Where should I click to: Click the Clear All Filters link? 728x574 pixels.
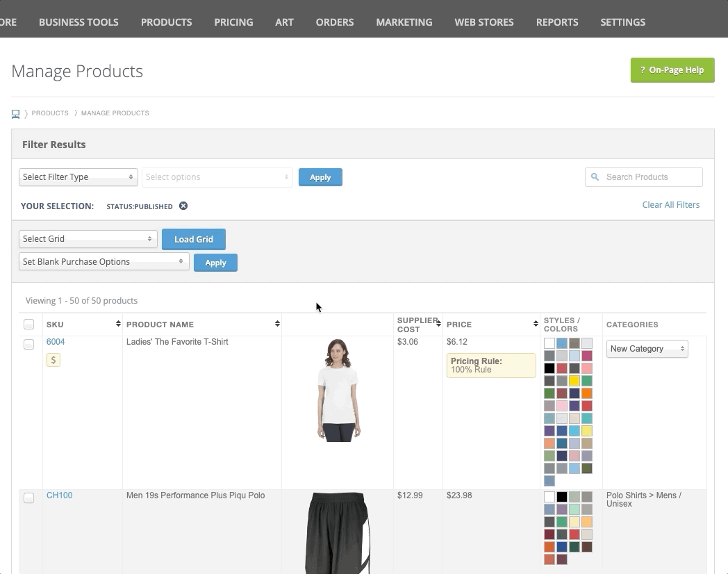point(671,204)
